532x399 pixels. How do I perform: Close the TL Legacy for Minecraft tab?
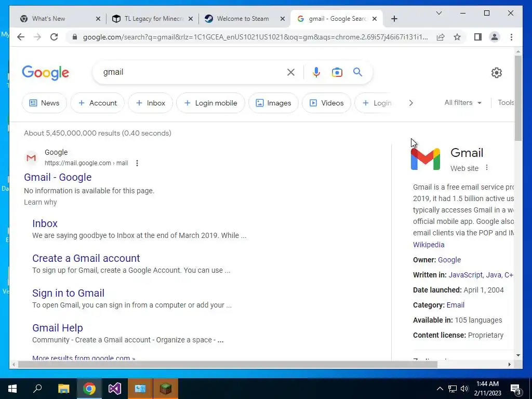click(191, 19)
